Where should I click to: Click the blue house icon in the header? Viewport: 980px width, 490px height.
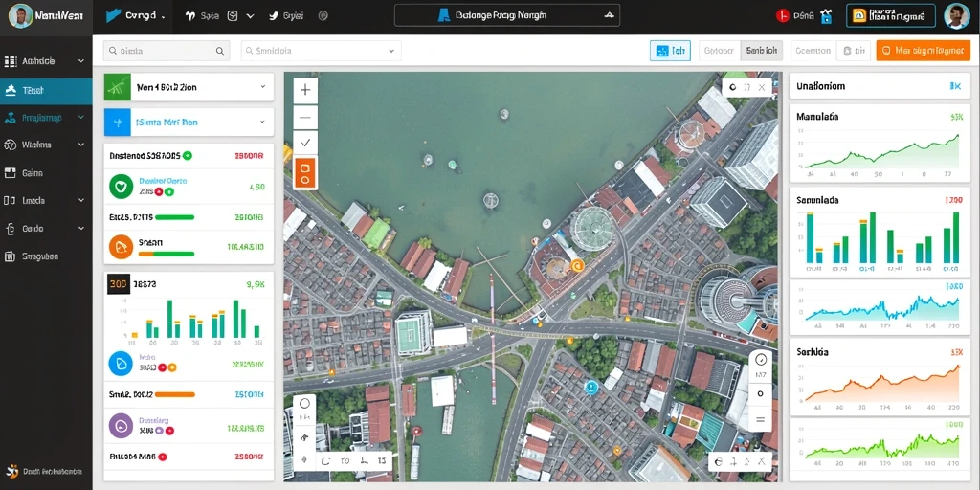(x=826, y=16)
